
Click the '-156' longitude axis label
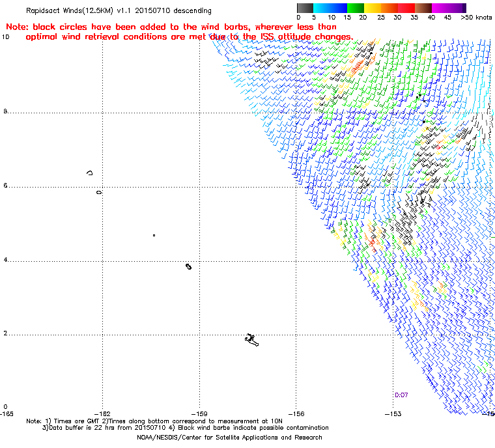(x=296, y=413)
